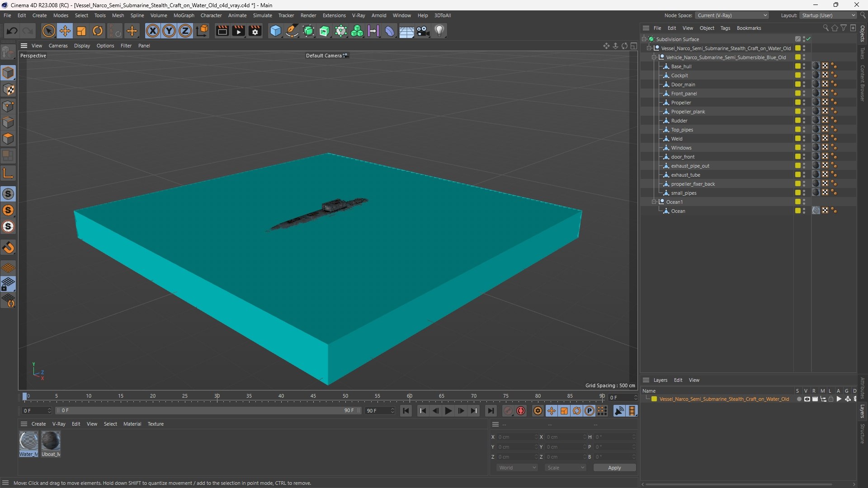
Task: Toggle layer view eye icon
Action: click(807, 399)
